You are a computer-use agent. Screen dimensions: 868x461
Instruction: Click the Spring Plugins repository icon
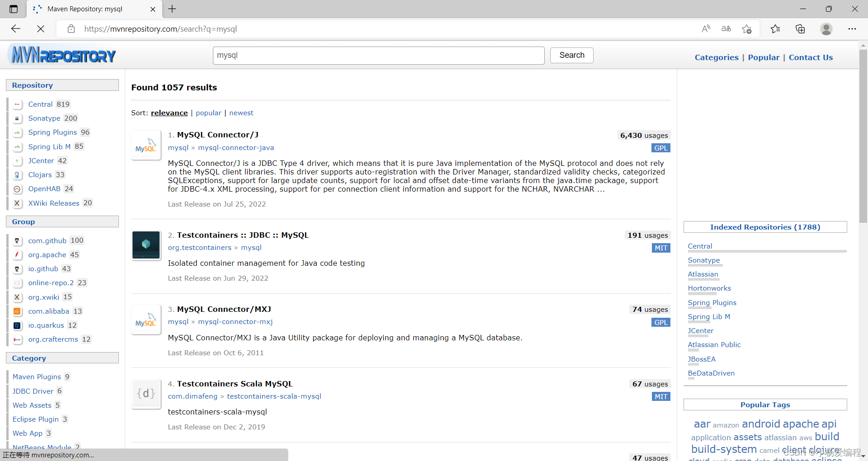(x=17, y=132)
